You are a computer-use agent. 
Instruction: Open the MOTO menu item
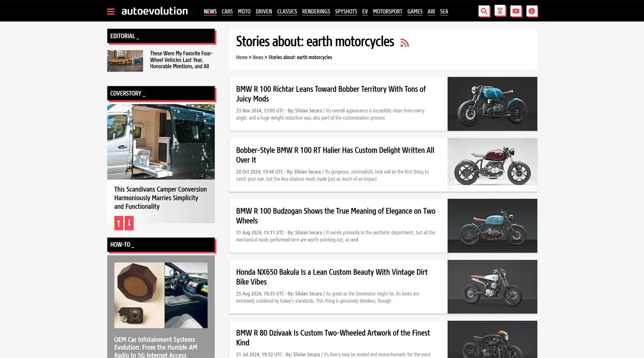click(244, 12)
